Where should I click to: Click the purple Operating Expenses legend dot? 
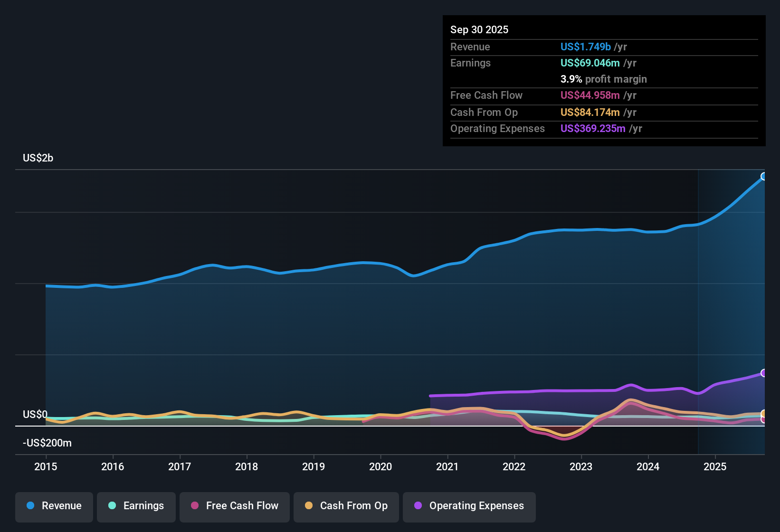click(x=418, y=506)
